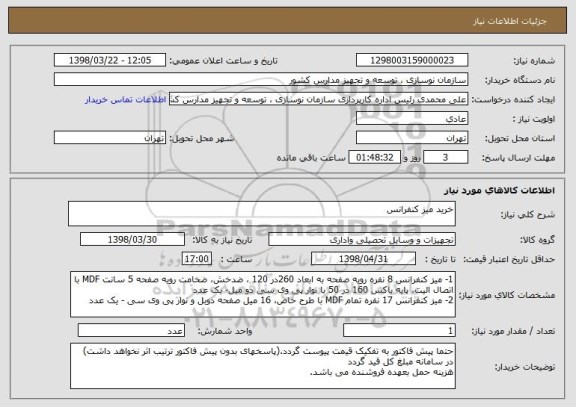Click the واحد شمارش label
Screen dimensions: 576x407
(x=225, y=331)
